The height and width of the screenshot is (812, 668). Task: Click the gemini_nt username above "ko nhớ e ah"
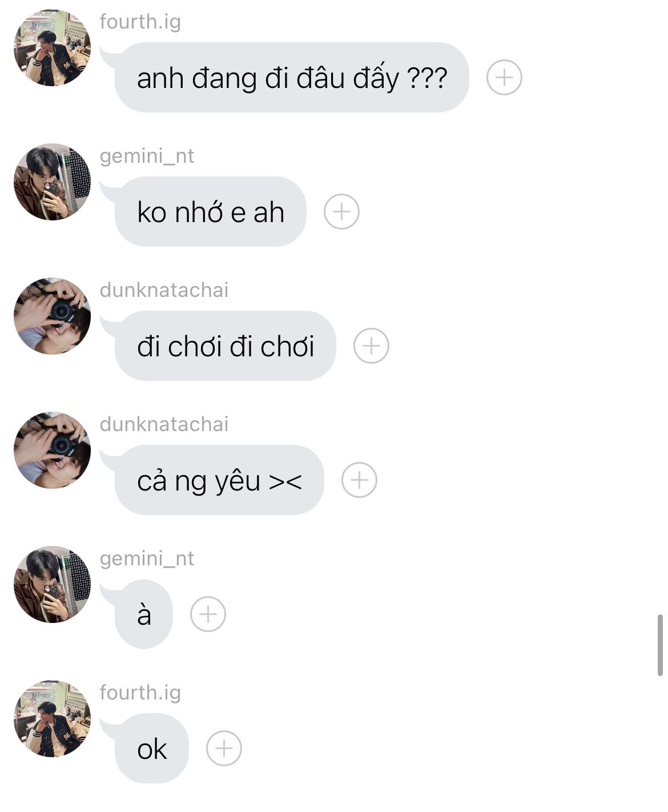(147, 156)
